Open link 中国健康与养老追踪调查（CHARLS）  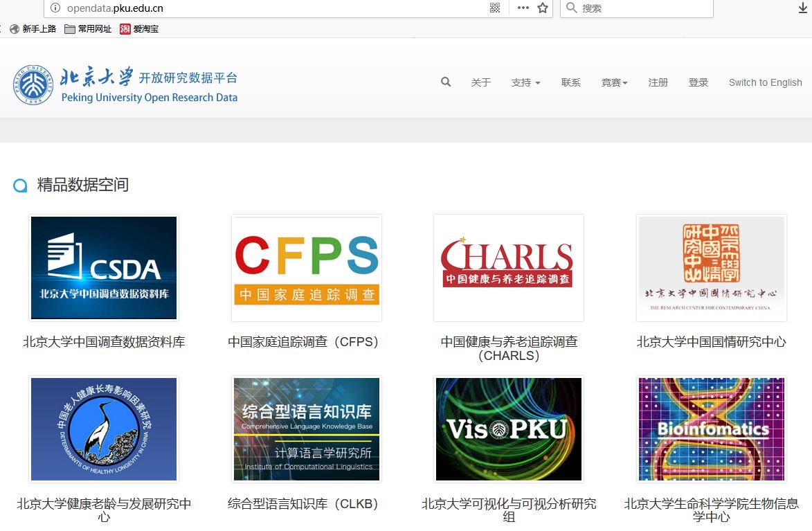tap(509, 349)
